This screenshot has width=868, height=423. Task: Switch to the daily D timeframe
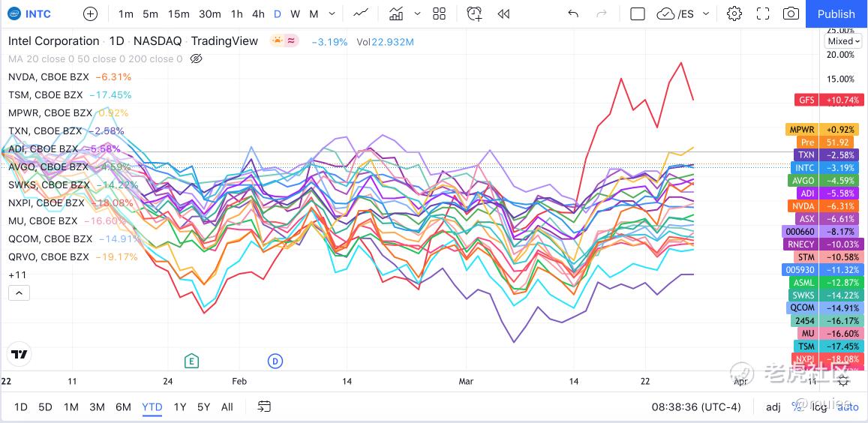(x=278, y=13)
